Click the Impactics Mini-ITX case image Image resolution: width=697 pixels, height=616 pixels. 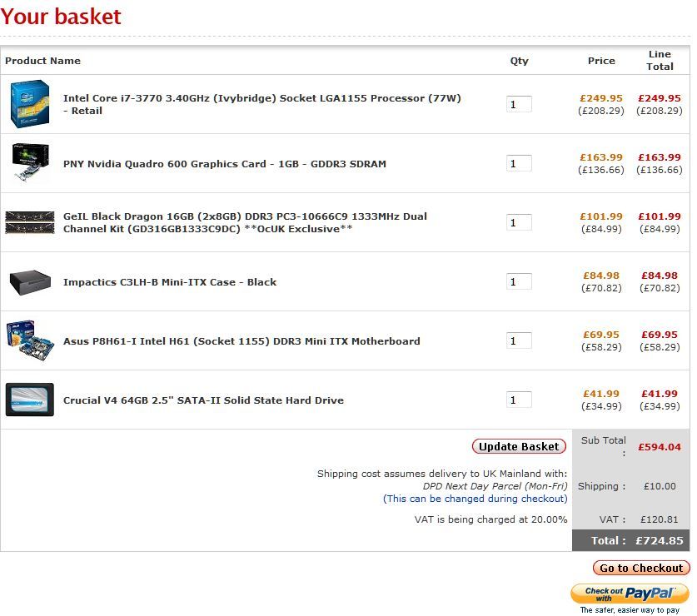(x=30, y=282)
